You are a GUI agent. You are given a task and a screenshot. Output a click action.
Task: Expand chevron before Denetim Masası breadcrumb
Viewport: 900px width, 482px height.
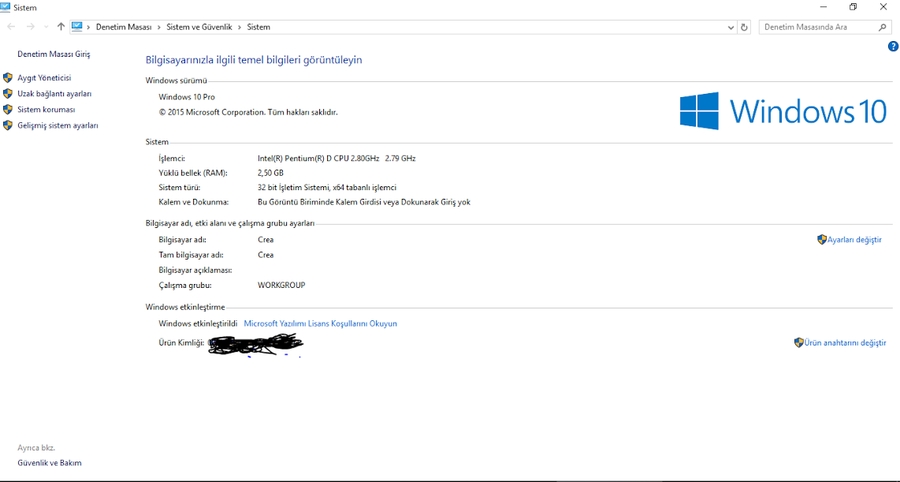(x=89, y=27)
